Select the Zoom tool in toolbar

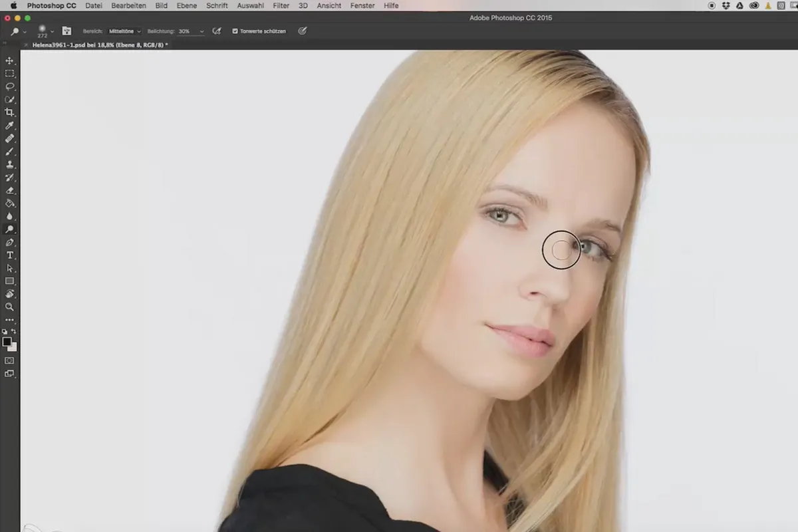point(10,307)
